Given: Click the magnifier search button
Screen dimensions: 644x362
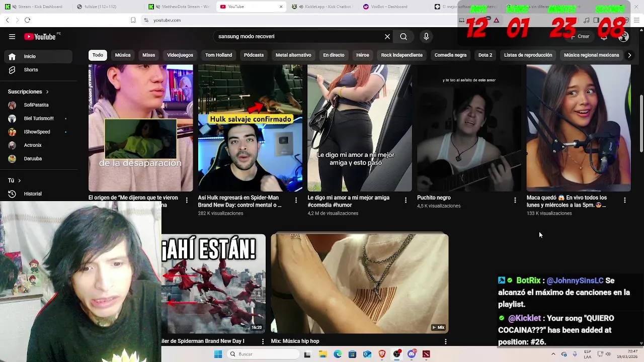Looking at the screenshot, I should tap(404, 36).
